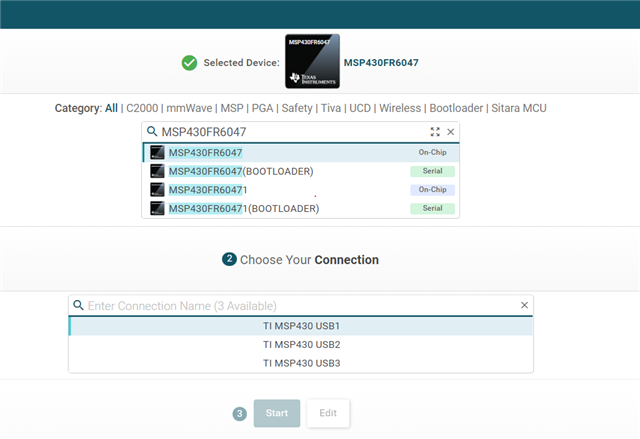This screenshot has width=640, height=439.
Task: Filter devices by Bootloader category
Action: tap(456, 108)
